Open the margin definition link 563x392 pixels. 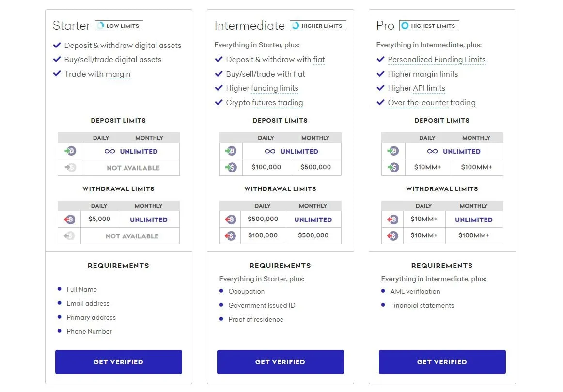tap(119, 74)
